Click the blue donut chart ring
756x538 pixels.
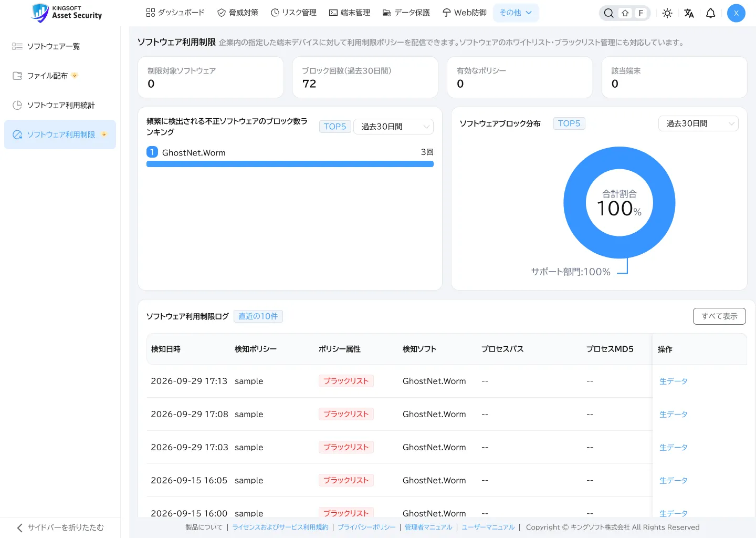click(575, 202)
